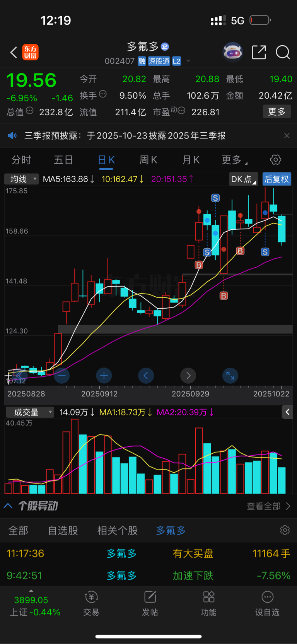Open 交易 trade icon
The height and width of the screenshot is (644, 297).
tap(91, 604)
